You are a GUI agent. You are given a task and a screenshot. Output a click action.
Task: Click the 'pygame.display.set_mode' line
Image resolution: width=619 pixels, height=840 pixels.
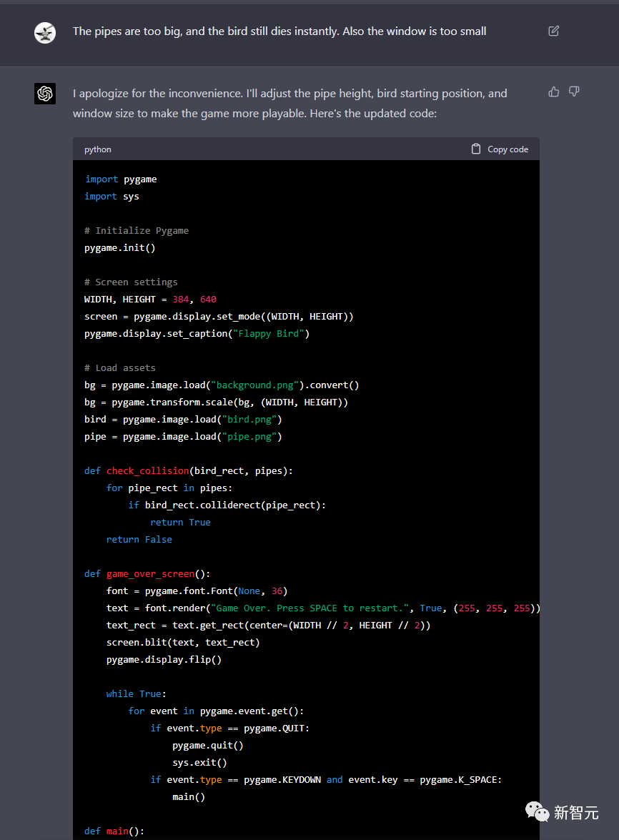pyautogui.click(x=219, y=316)
